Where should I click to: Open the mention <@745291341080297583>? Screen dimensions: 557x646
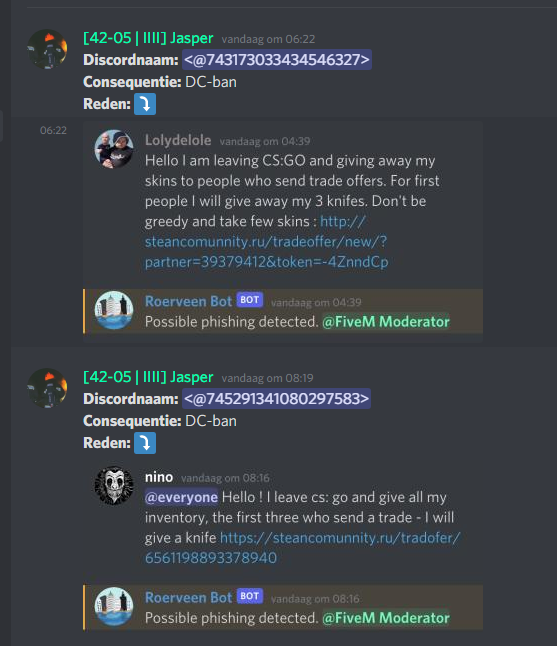tap(276, 399)
